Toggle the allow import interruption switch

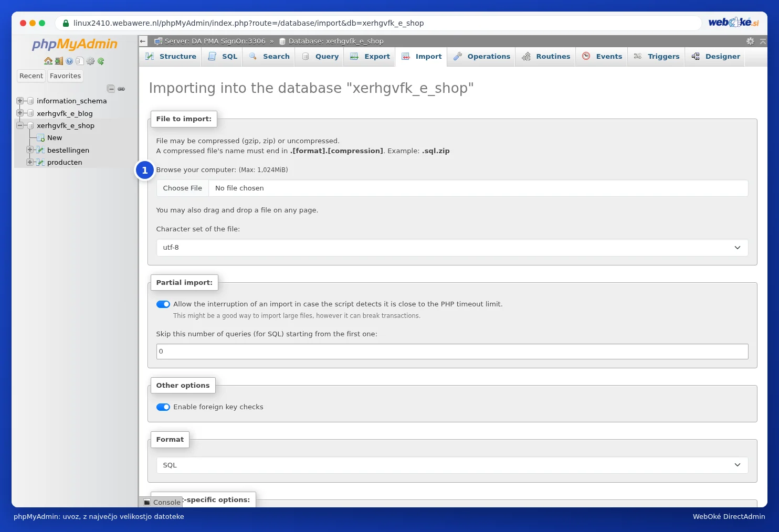point(163,304)
